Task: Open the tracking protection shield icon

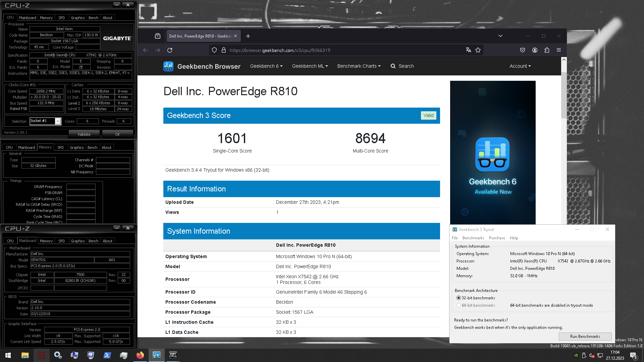Action: tap(214, 50)
